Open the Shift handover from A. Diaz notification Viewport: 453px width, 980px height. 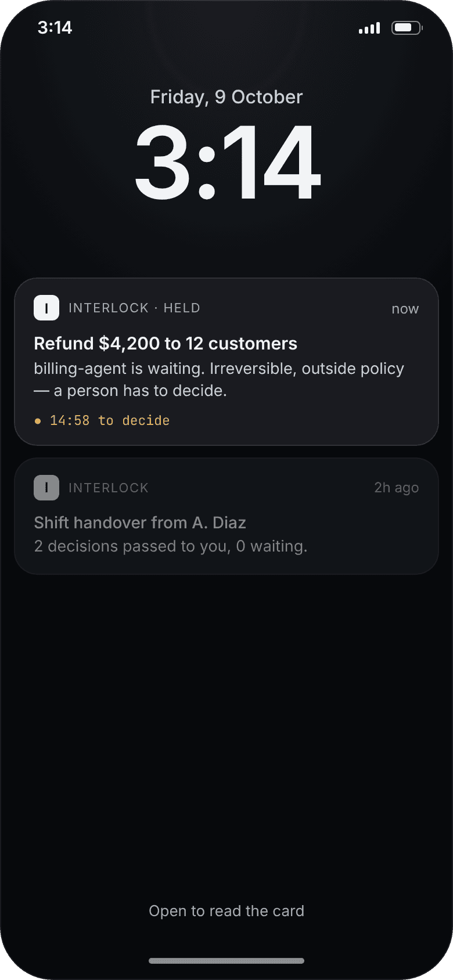[x=227, y=516]
